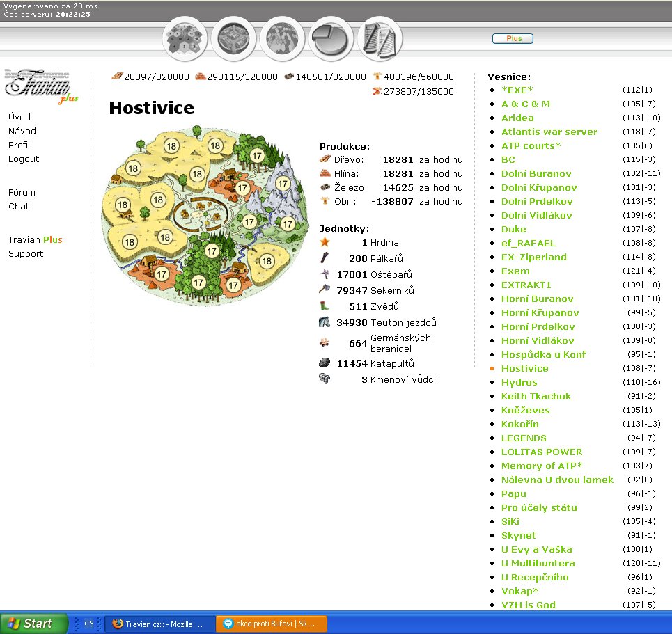Viewport: 672px width, 634px height.
Task: Switch to village Keith Tkachuk
Action: point(536,396)
